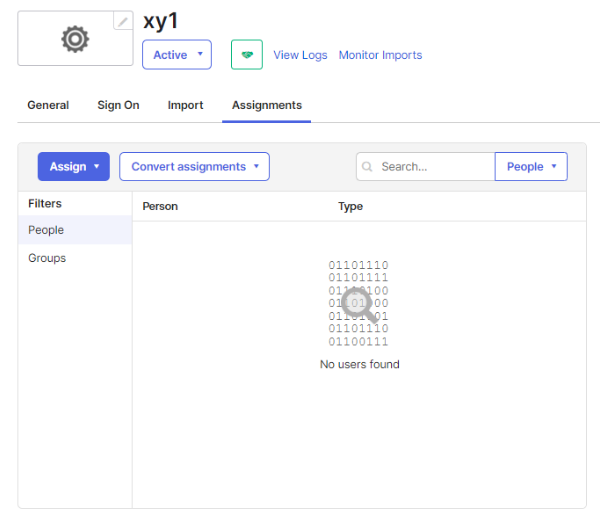
Task: Expand the Assign dropdown button
Action: point(74,167)
